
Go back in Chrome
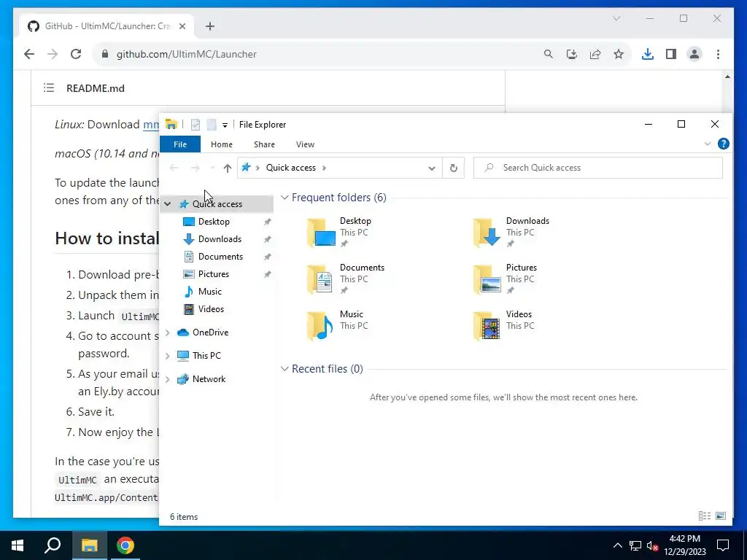click(x=29, y=54)
